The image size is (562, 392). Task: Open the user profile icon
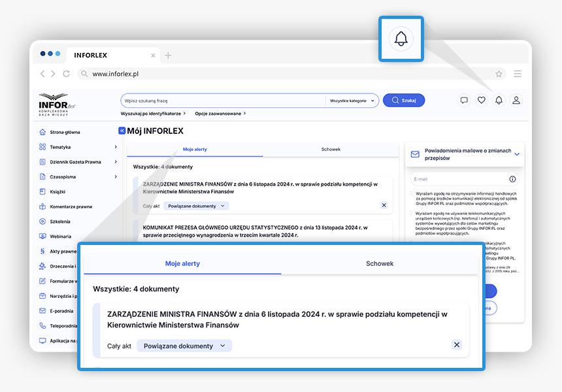click(x=516, y=100)
